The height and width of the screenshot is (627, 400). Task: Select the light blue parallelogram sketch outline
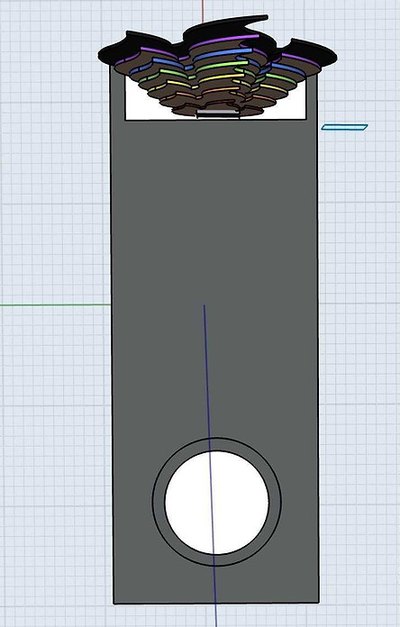[x=344, y=127]
